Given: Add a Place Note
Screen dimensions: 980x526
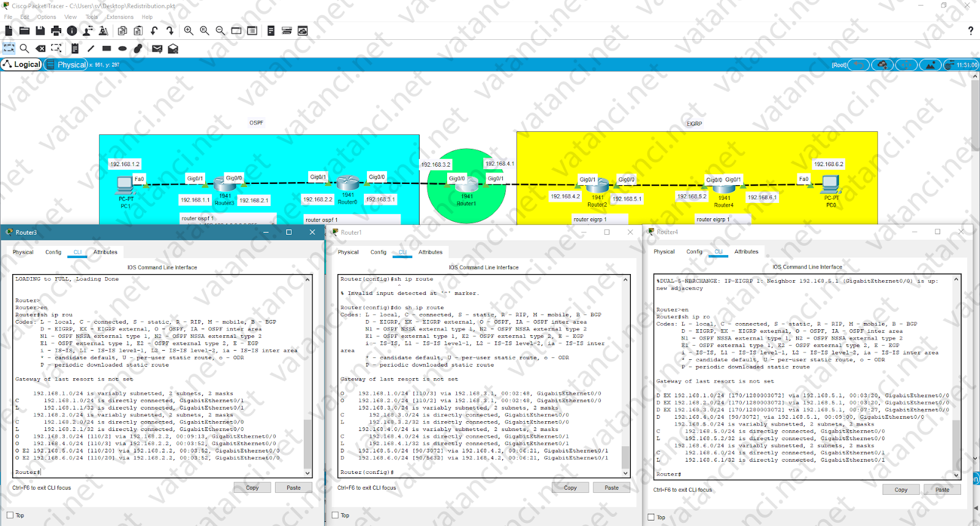Looking at the screenshot, I should coord(75,48).
